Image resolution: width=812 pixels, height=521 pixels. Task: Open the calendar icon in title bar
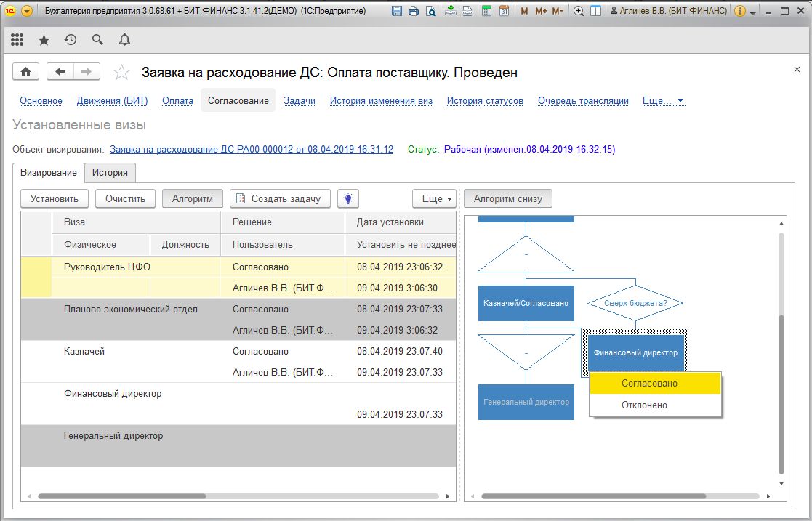point(503,11)
